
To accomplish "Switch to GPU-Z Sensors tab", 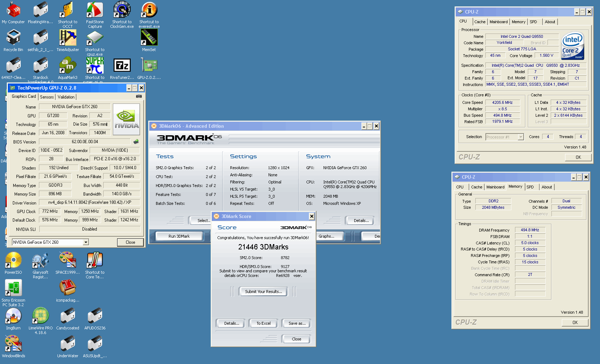I will (x=47, y=97).
